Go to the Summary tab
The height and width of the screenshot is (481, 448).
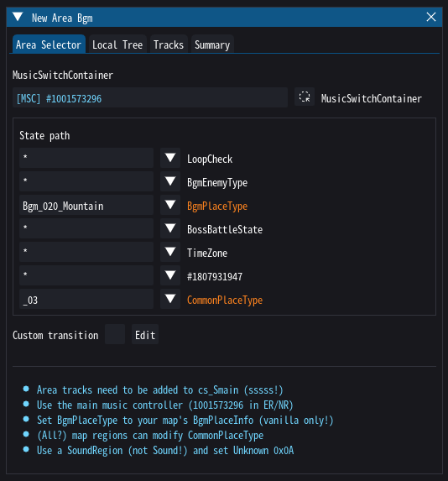[212, 44]
